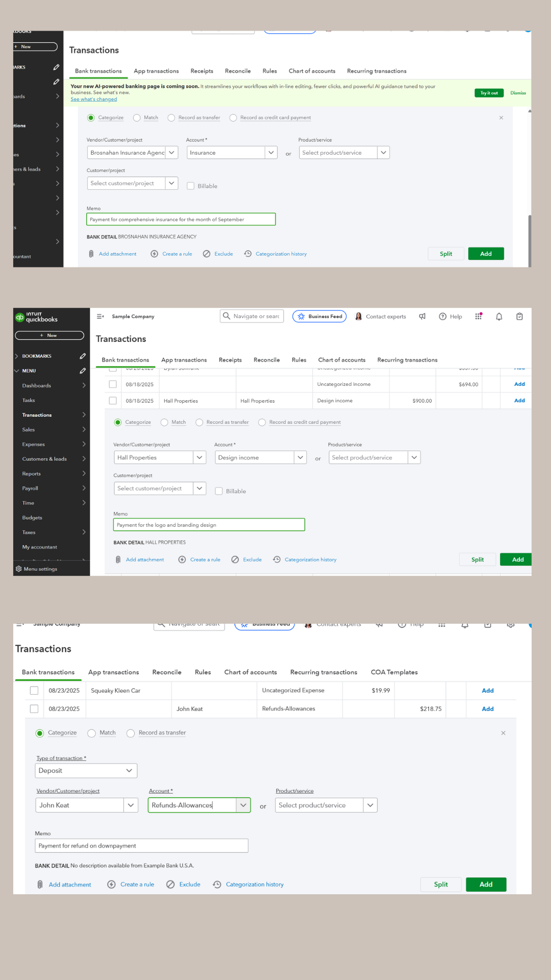Click the vertical scrollbar in the Brosnahan screenshot

530,240
